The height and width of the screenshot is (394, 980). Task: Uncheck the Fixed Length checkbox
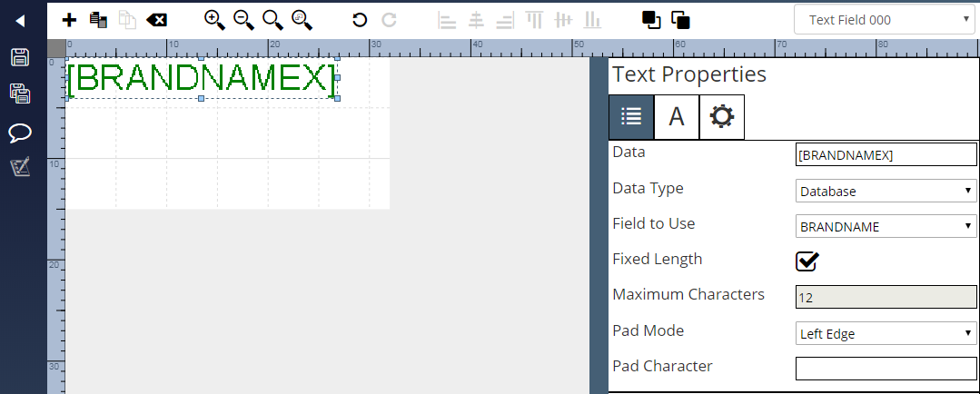(x=807, y=261)
